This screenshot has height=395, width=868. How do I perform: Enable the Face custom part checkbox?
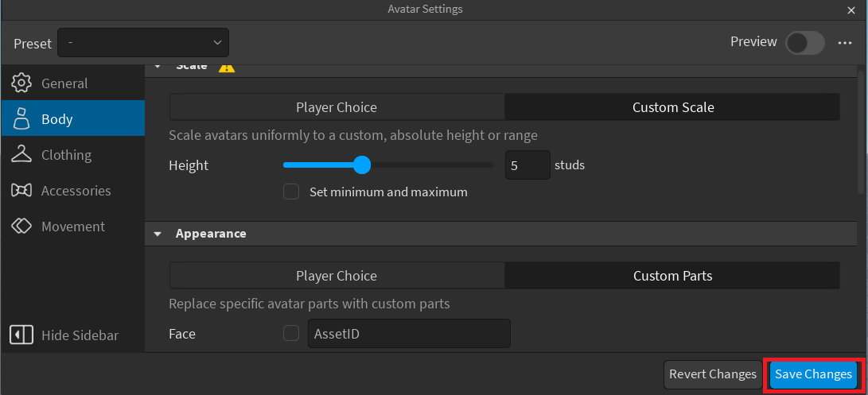(x=291, y=334)
